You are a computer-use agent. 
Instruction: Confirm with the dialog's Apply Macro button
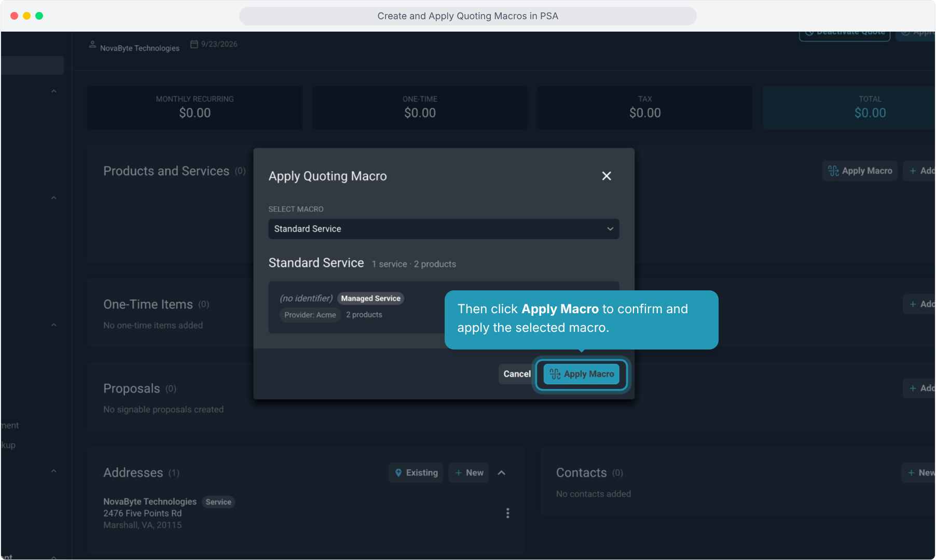(581, 374)
